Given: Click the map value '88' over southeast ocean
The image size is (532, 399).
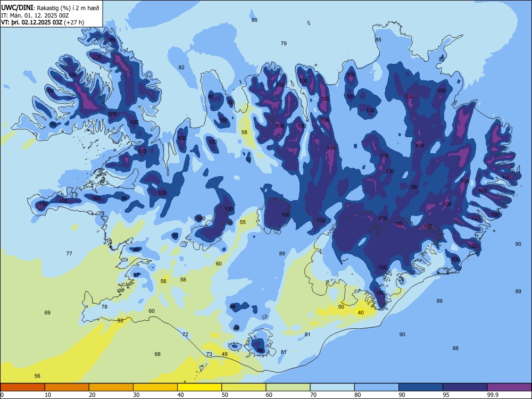Looking at the screenshot, I should coord(455,348).
